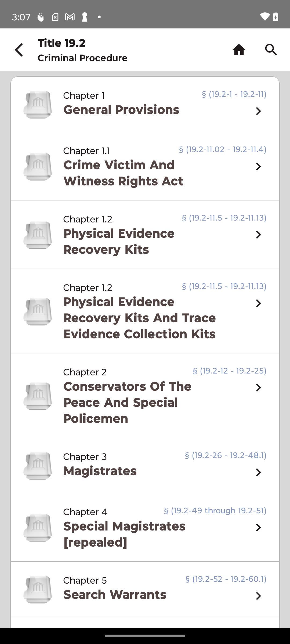Tap the book icon beside General Provisions

37,105
